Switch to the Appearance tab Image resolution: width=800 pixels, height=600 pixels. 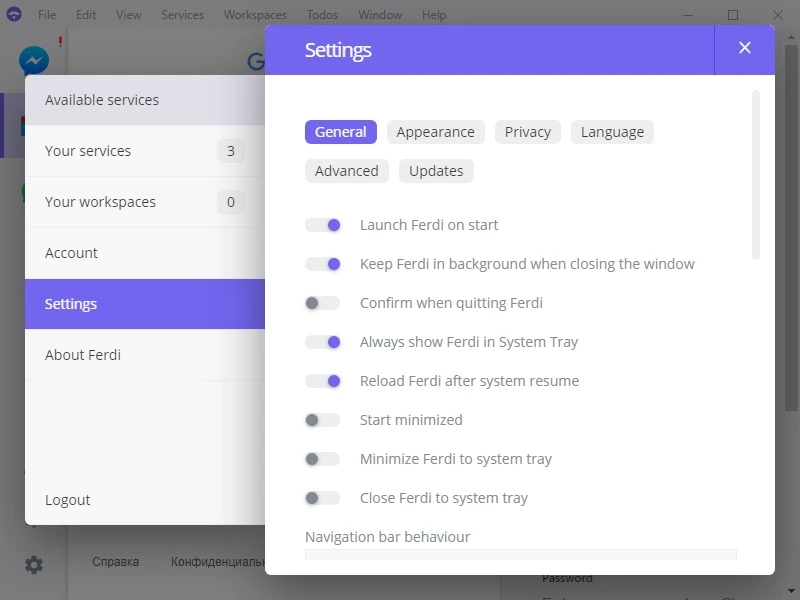(x=435, y=132)
